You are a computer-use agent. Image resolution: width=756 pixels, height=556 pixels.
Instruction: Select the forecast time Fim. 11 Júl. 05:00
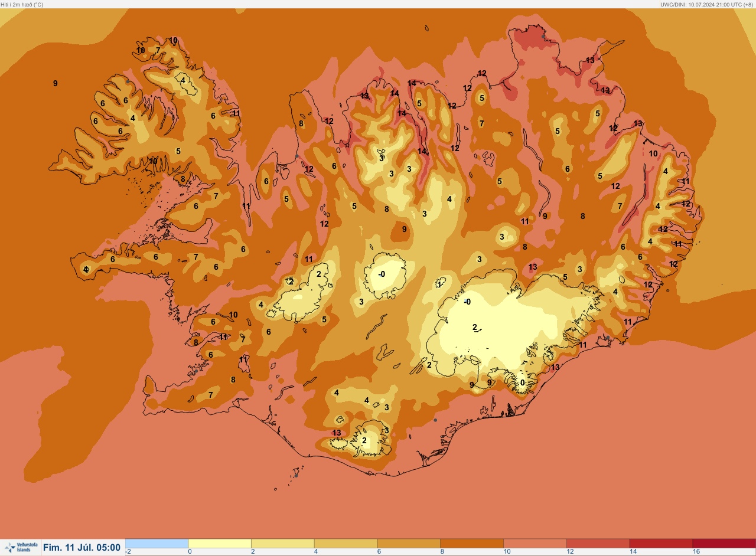coord(82,548)
